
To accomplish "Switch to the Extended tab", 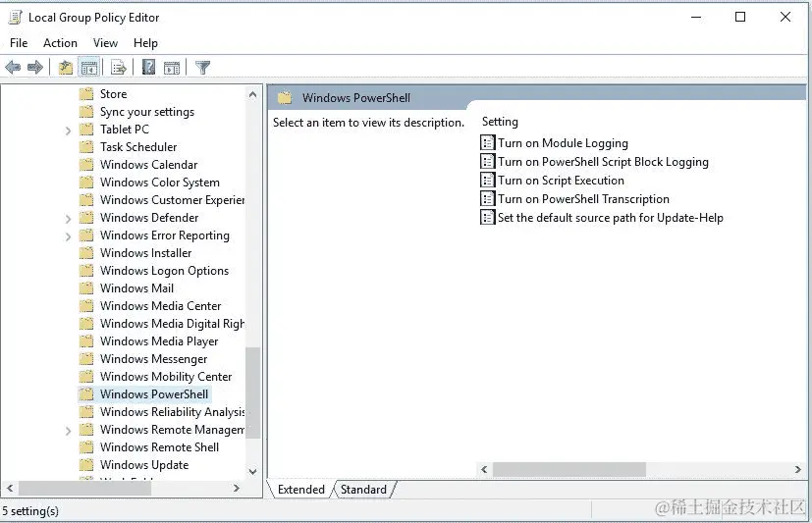I will (x=300, y=490).
